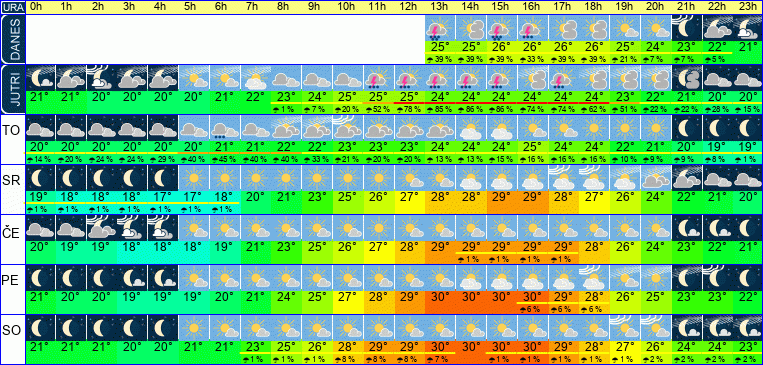Click the DANES 13h thunderstorm icon
The image size is (763, 365).
pyautogui.click(x=440, y=28)
